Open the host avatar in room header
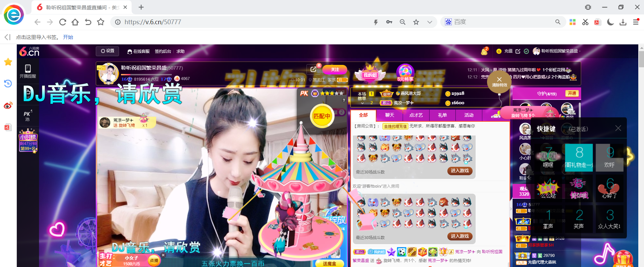This screenshot has width=644, height=267. pos(108,74)
